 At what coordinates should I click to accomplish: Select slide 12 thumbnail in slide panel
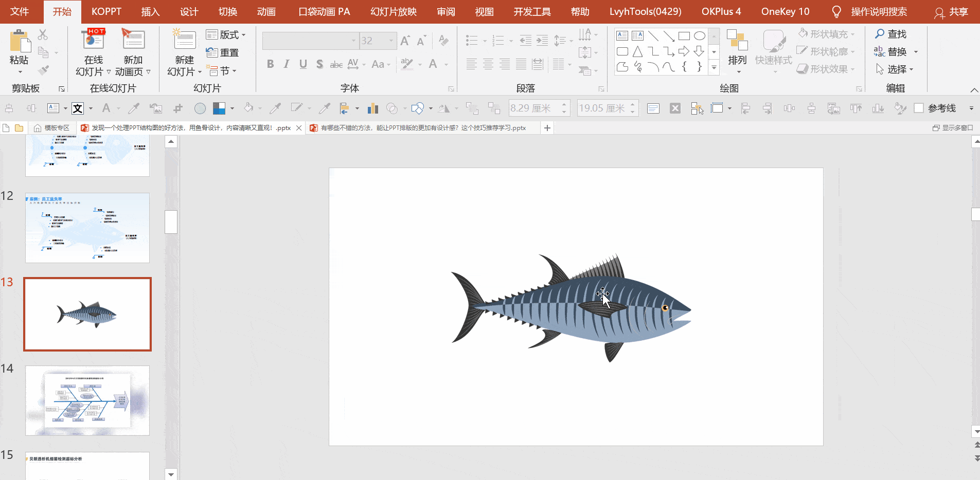point(87,228)
